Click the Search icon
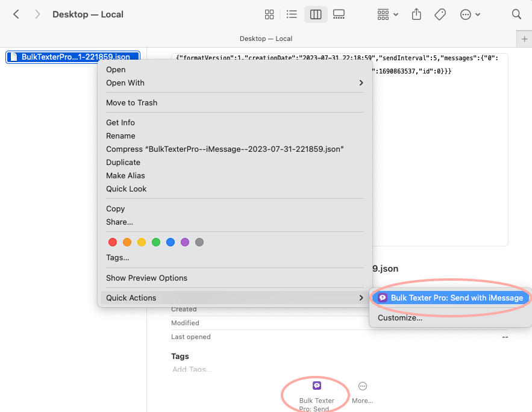This screenshot has width=532, height=412. click(516, 14)
